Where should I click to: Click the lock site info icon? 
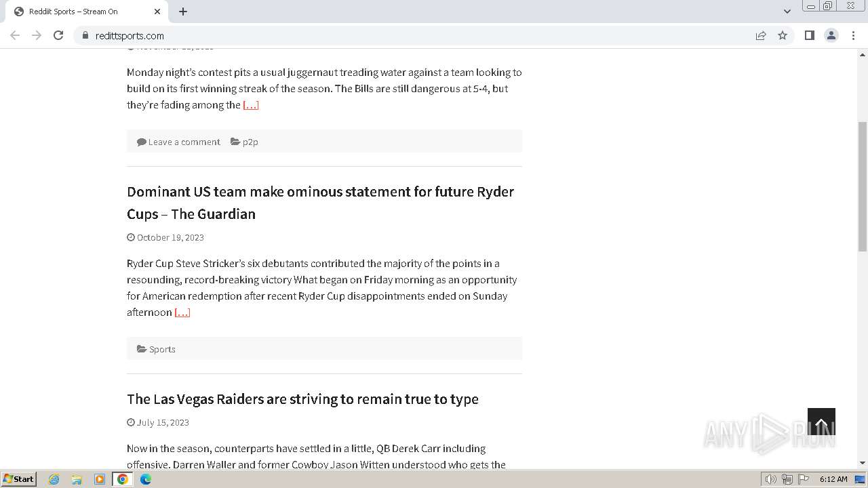[85, 35]
